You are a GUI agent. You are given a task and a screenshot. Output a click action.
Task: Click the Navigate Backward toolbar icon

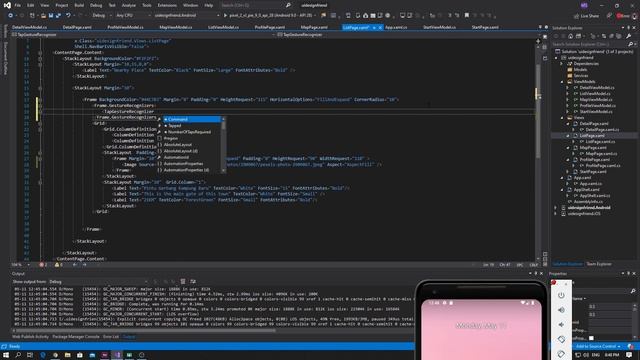click(x=10, y=16)
